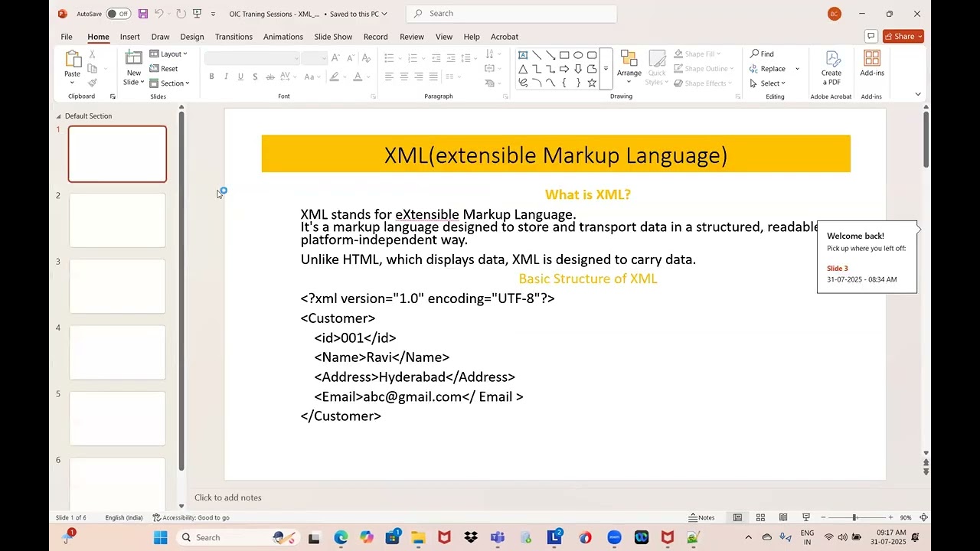980x551 pixels.
Task: Click the Notes button in status bar
Action: [x=702, y=518]
